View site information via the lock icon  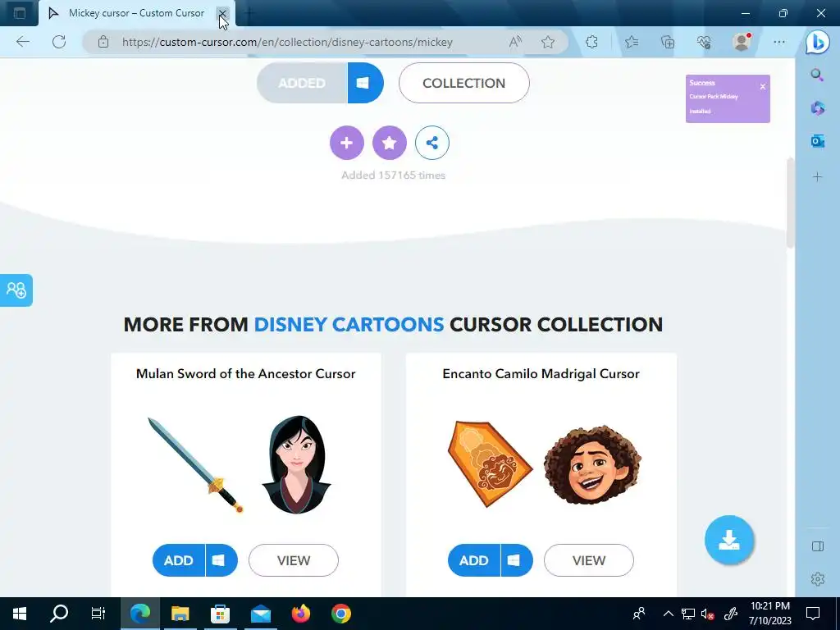click(x=103, y=42)
